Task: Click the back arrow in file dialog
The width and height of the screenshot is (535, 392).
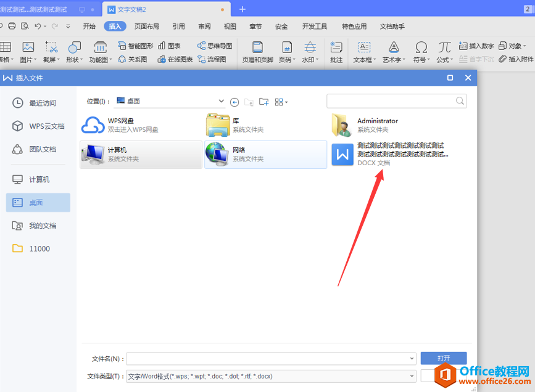Action: pyautogui.click(x=234, y=102)
